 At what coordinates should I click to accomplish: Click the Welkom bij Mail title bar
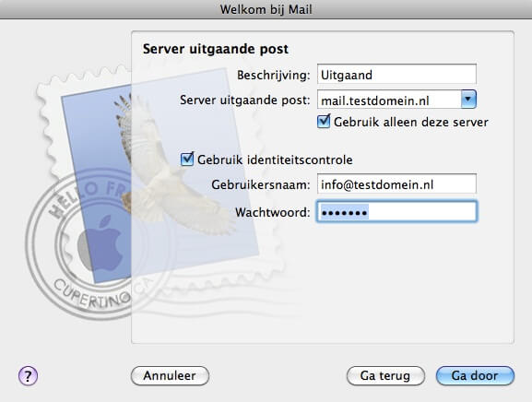pos(266,9)
